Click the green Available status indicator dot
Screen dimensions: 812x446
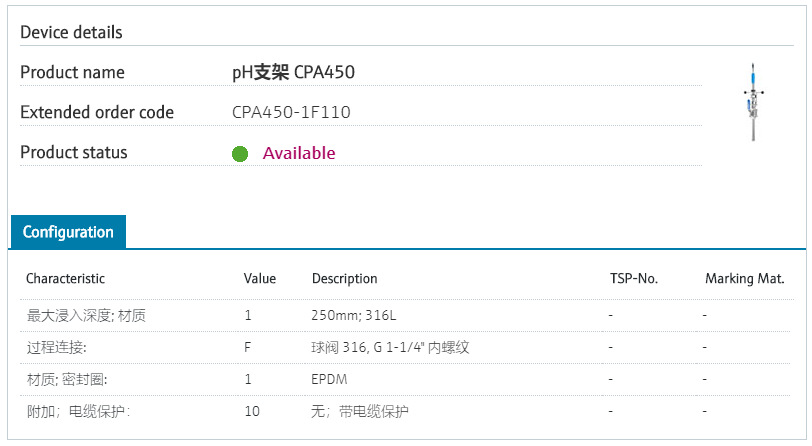(240, 154)
